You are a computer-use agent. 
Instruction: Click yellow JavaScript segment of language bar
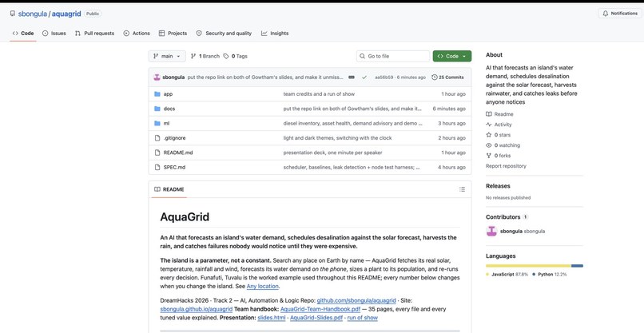(x=528, y=266)
